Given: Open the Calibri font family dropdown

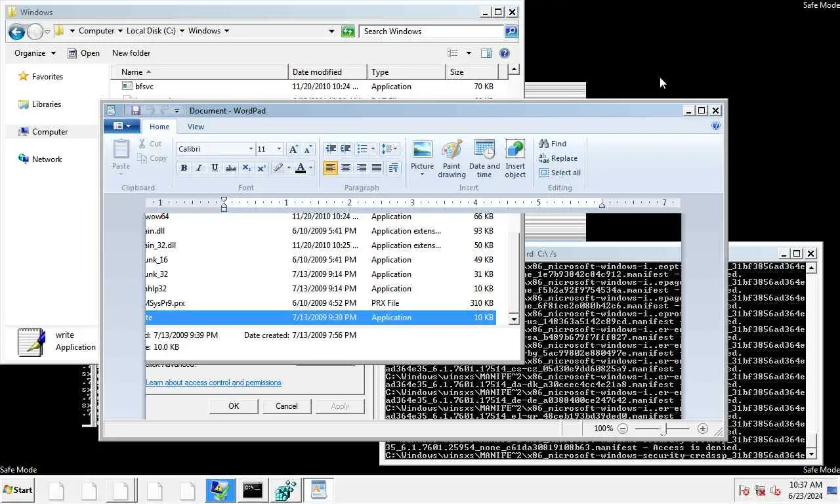Looking at the screenshot, I should (250, 149).
